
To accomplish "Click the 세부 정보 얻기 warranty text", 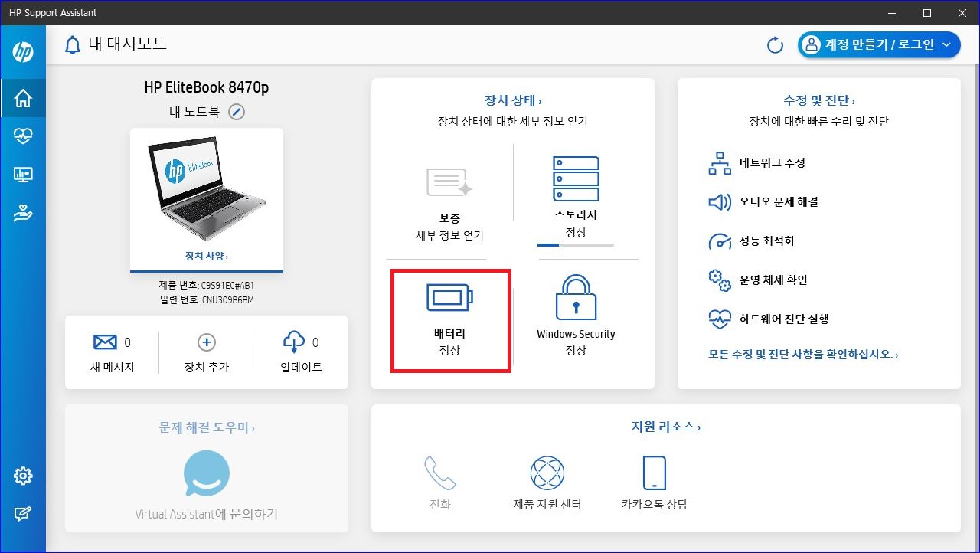I will tap(449, 236).
